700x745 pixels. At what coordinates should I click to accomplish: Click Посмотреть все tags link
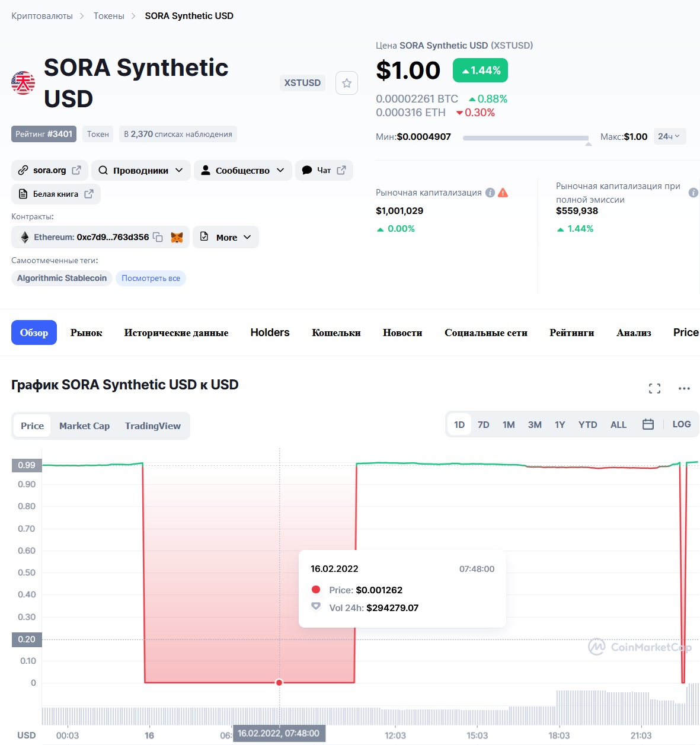(151, 278)
